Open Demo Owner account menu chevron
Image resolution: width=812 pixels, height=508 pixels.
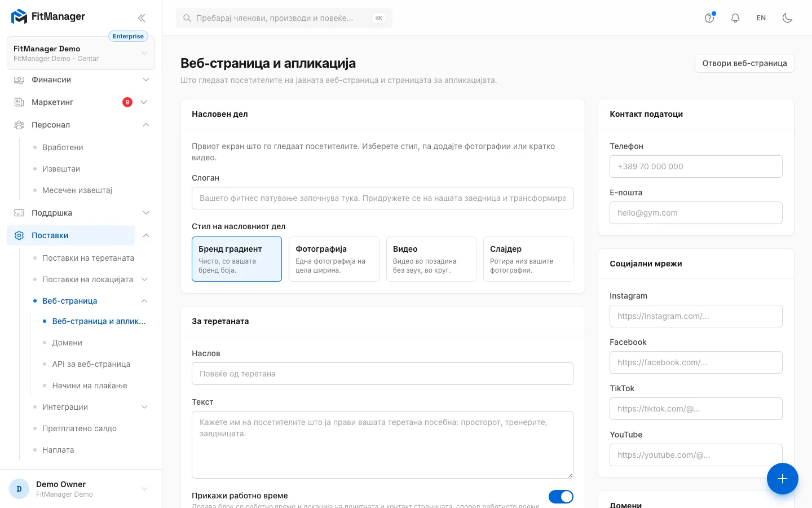[144, 489]
